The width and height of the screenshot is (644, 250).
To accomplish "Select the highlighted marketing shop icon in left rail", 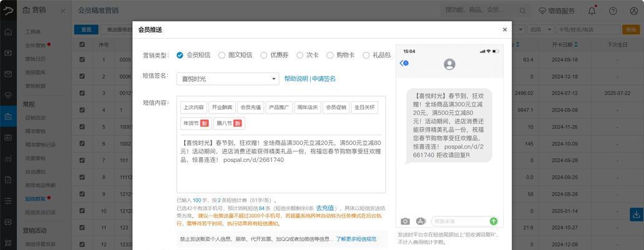I will point(8,117).
